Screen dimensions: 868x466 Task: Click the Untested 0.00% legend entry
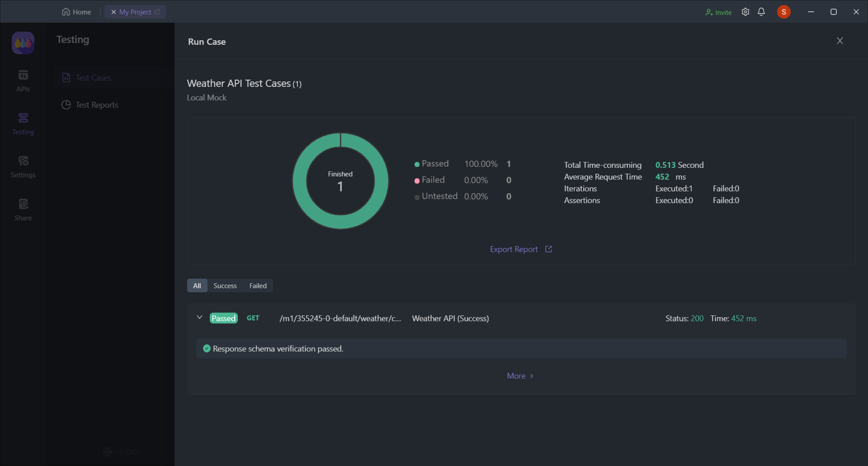[x=462, y=196]
